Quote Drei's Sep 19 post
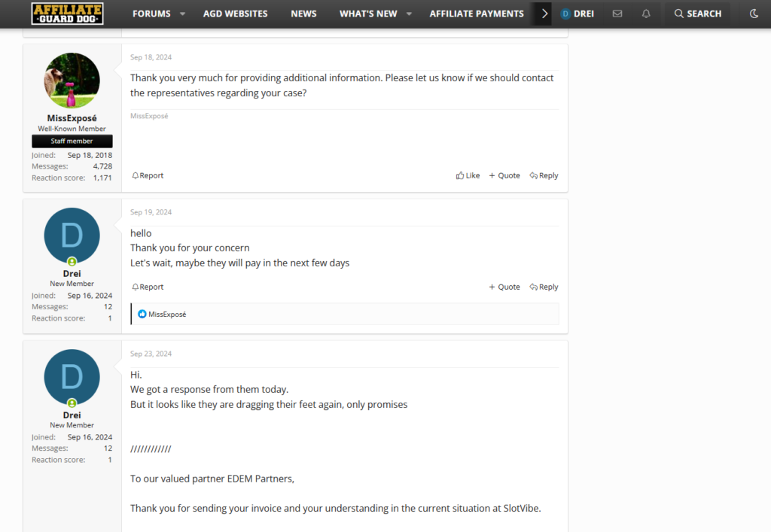Image resolution: width=771 pixels, height=532 pixels. (x=504, y=287)
